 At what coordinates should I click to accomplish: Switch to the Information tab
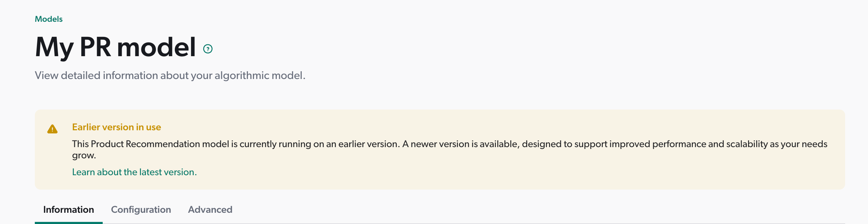click(x=69, y=210)
